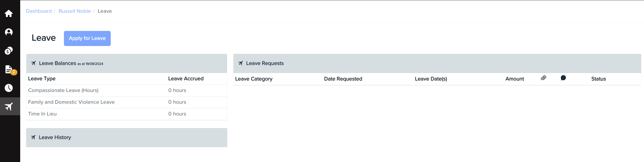
Task: Click the airplane icon on Leave Requests header
Action: coord(240,63)
